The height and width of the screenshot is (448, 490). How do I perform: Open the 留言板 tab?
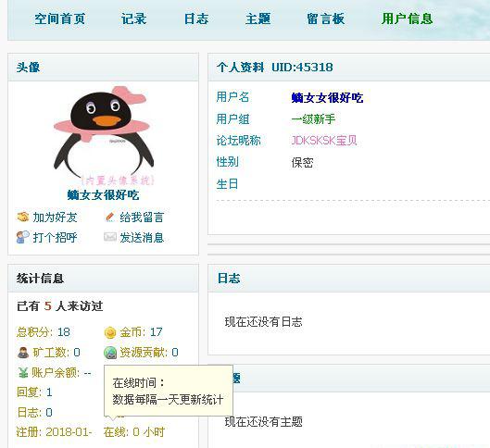[326, 19]
